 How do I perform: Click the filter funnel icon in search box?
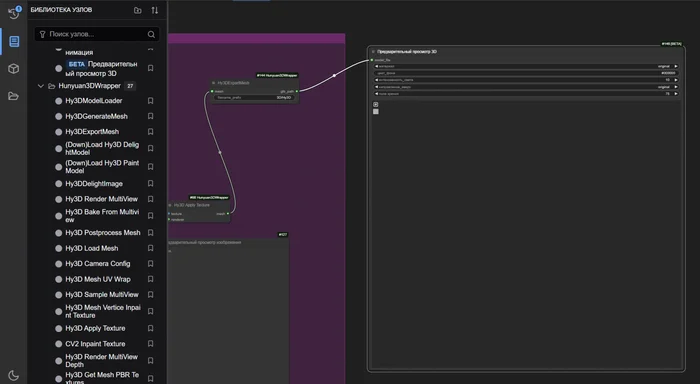(x=42, y=34)
